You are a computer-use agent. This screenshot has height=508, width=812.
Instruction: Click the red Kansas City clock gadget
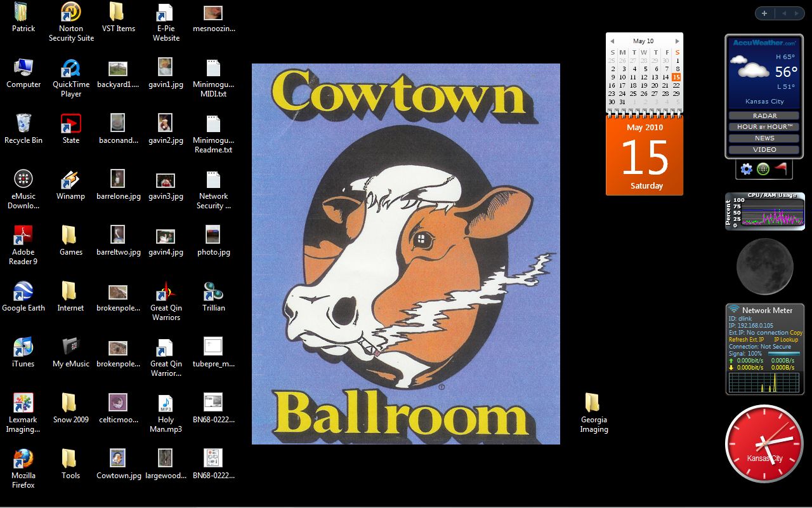pyautogui.click(x=764, y=444)
